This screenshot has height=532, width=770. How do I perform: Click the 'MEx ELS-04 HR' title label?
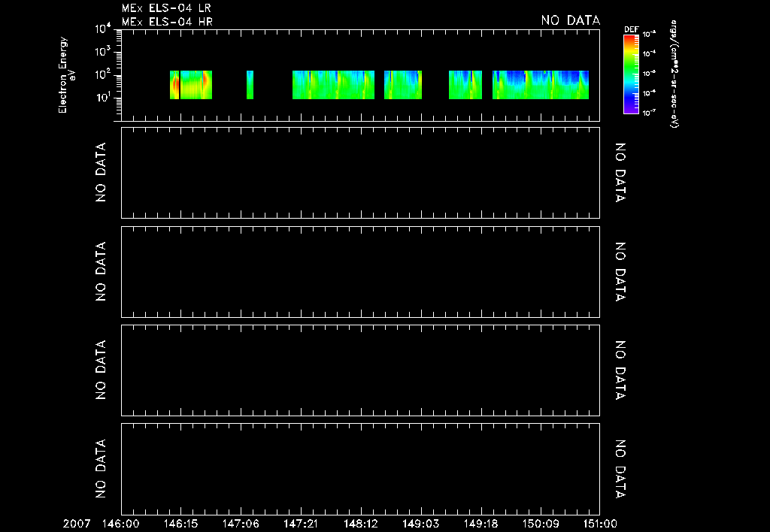[167, 22]
